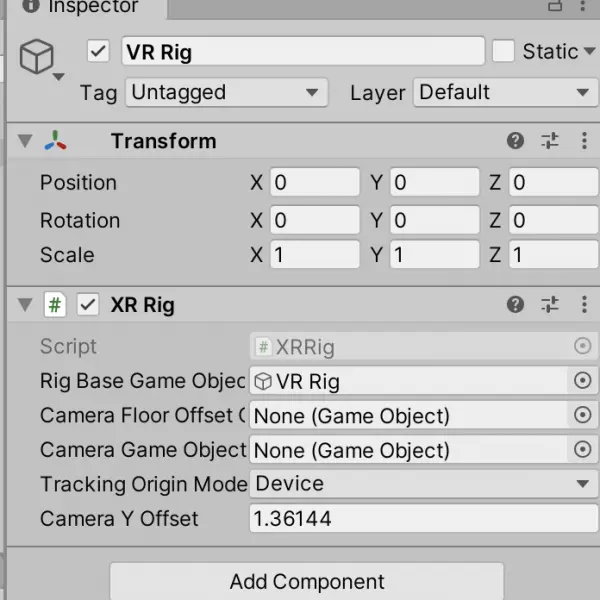The width and height of the screenshot is (600, 600).
Task: Pick object for Rig Base Game Object
Action: coord(582,380)
